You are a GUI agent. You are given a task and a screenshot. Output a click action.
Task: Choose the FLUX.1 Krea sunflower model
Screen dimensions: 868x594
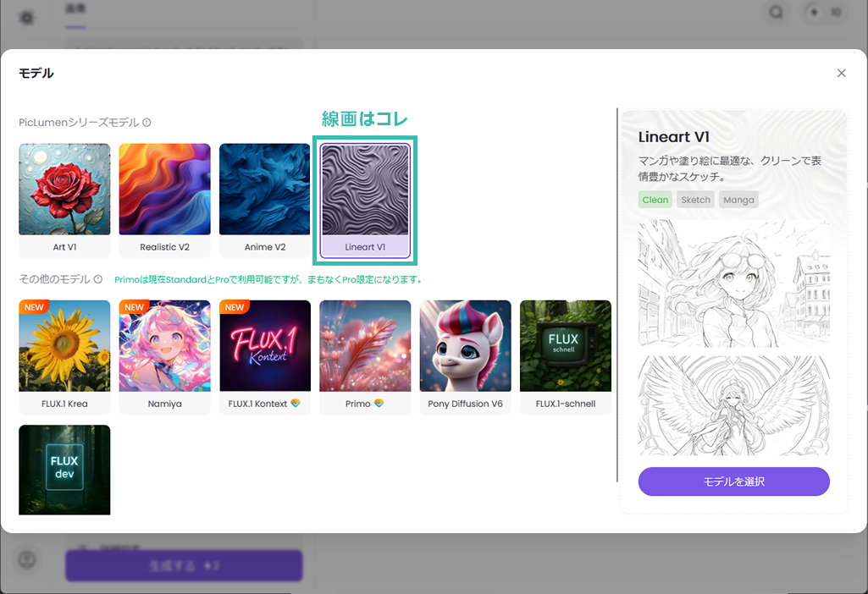(64, 357)
